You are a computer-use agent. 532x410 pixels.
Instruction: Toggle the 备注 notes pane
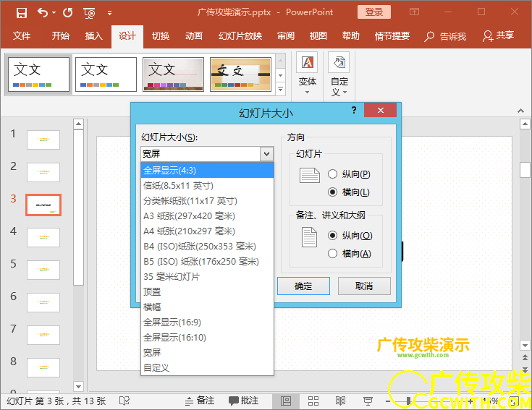tap(200, 401)
